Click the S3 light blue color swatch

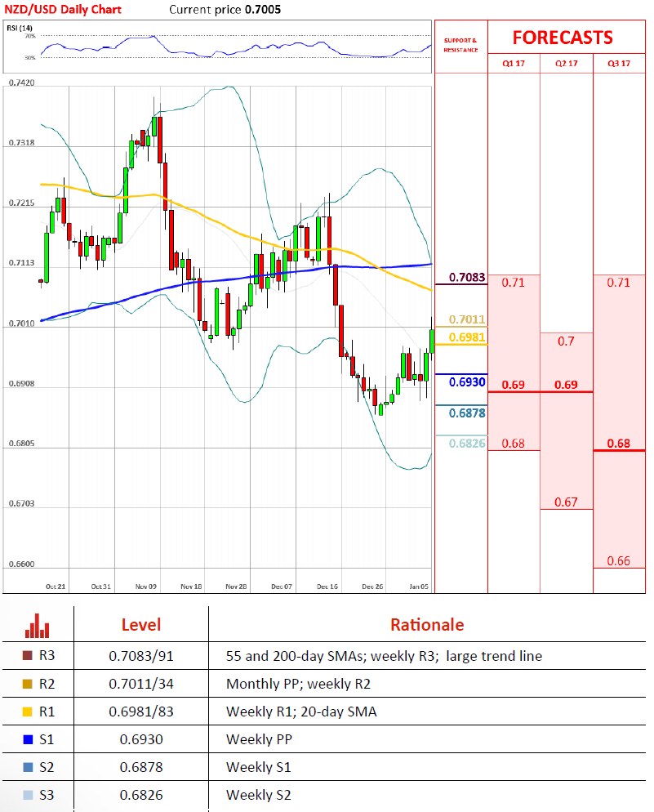click(x=28, y=795)
